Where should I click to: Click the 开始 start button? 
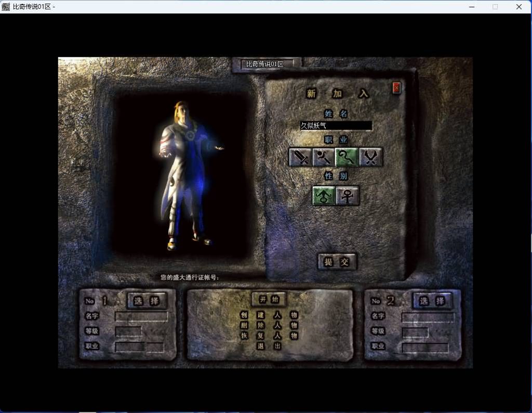pos(269,299)
